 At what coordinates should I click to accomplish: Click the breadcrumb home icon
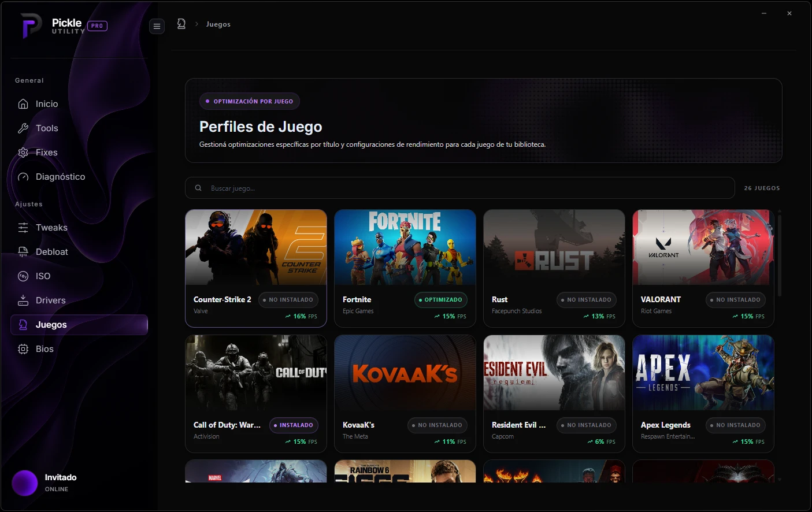[181, 24]
